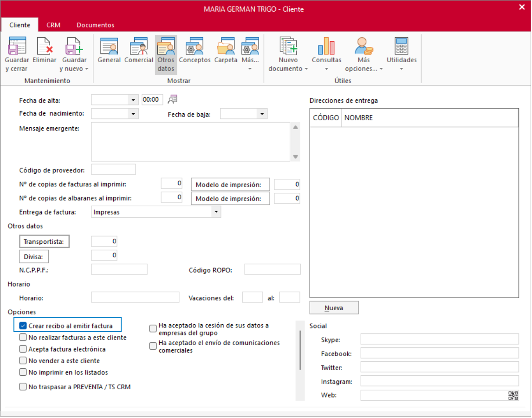
Task: Click the Skype input field
Action: tap(439, 339)
